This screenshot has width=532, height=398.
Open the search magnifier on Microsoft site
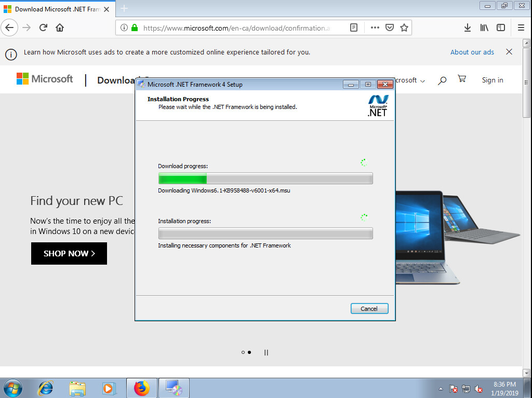pyautogui.click(x=442, y=80)
